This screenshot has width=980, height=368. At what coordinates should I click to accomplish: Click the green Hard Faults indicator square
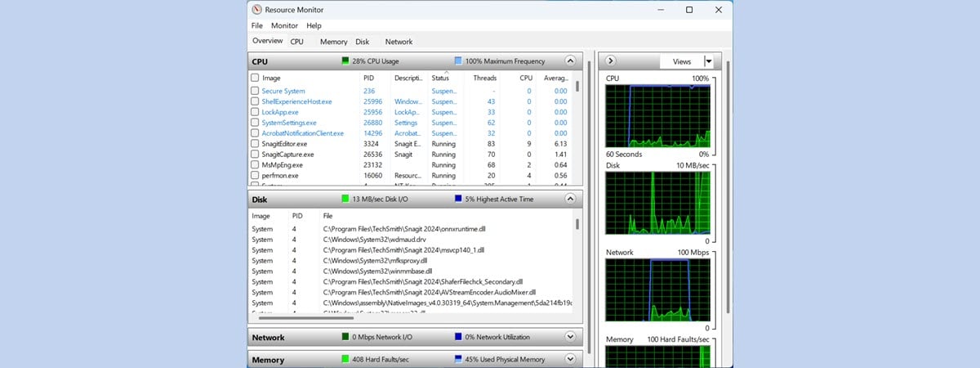click(345, 359)
